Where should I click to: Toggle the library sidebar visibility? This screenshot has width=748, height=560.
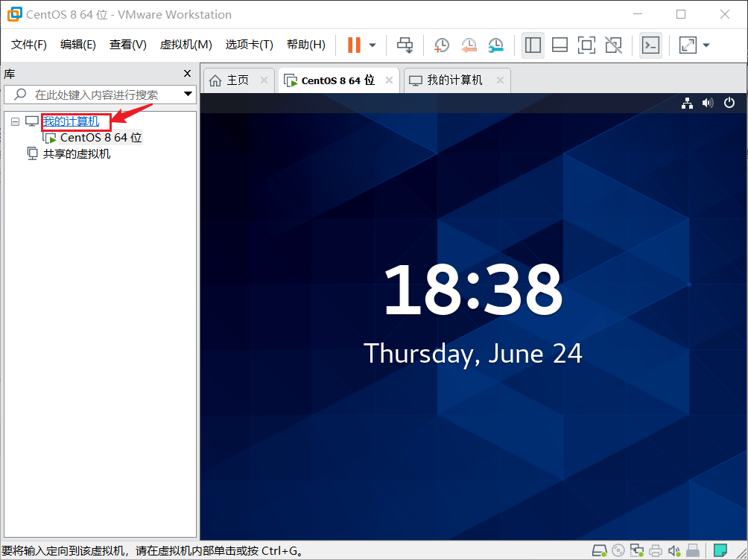[533, 45]
